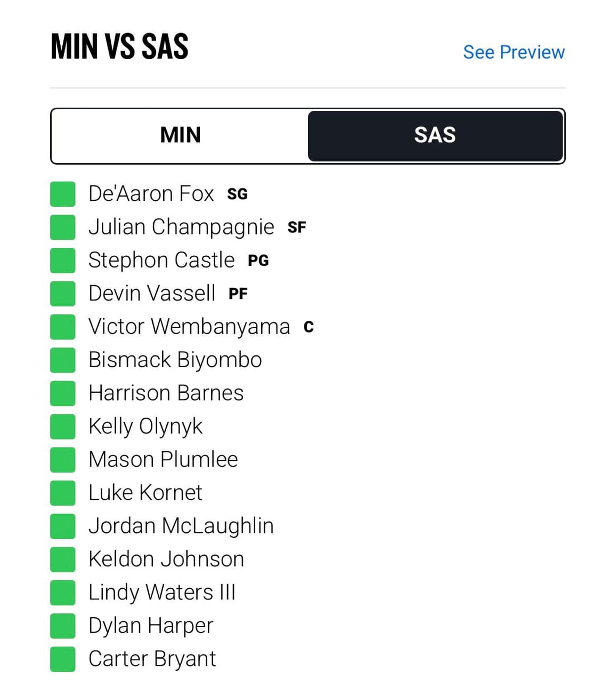Click the MIN VS SAS heading
Screen dimensions: 616x682
pyautogui.click(x=119, y=46)
